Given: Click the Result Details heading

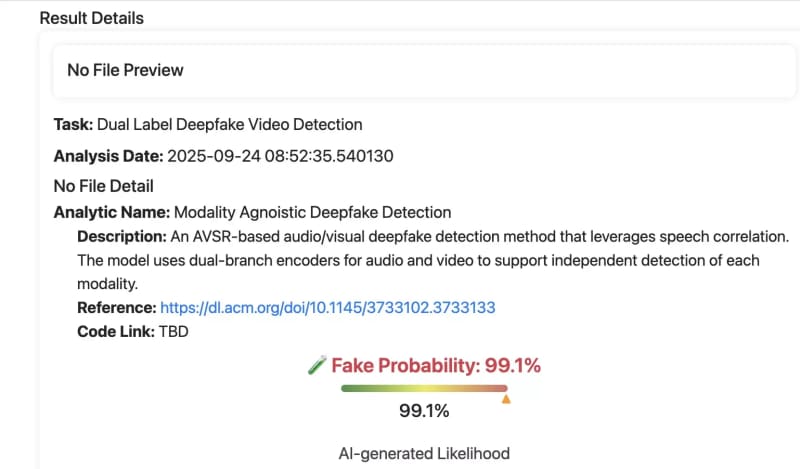Looking at the screenshot, I should coord(91,18).
